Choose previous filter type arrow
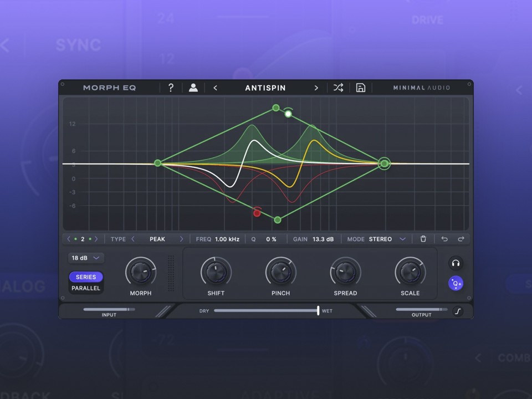Viewport: 532px width, 399px height. (133, 239)
